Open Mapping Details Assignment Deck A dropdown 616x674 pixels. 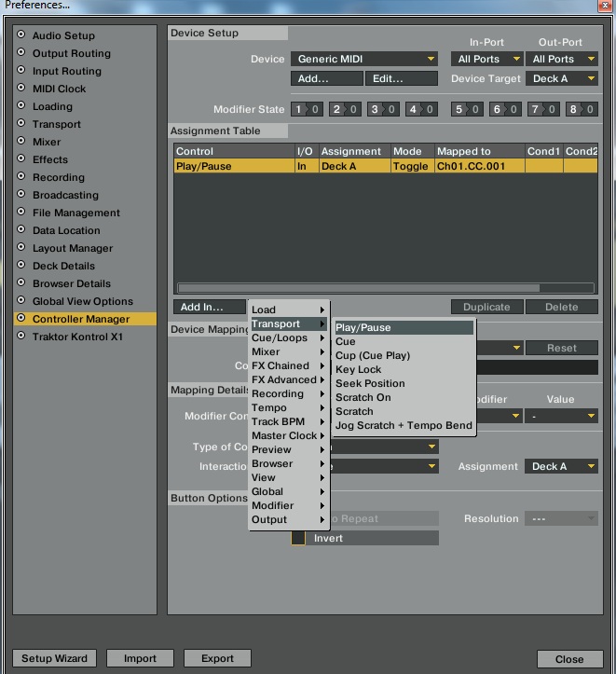point(561,466)
